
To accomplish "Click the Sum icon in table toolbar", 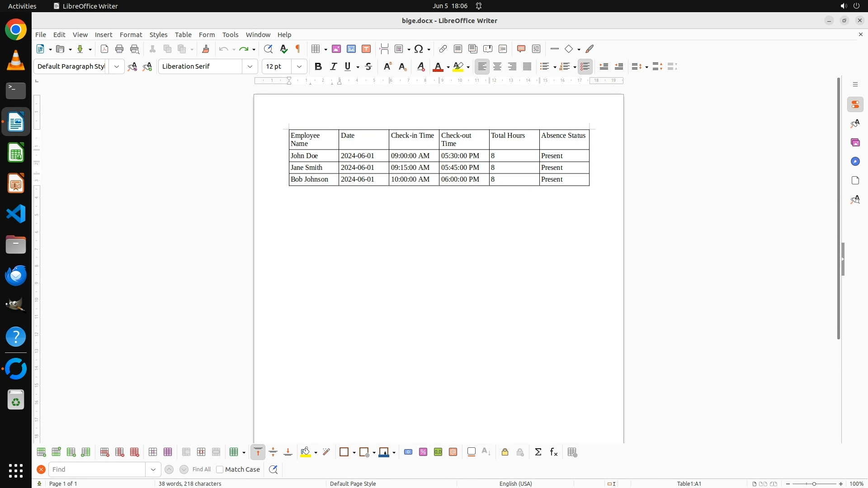I will click(538, 452).
